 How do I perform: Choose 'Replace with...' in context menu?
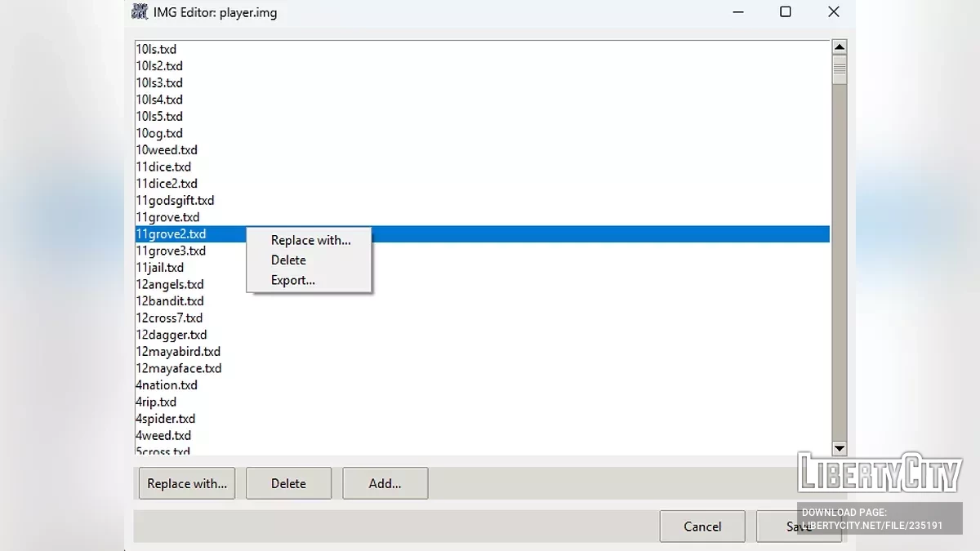(310, 240)
